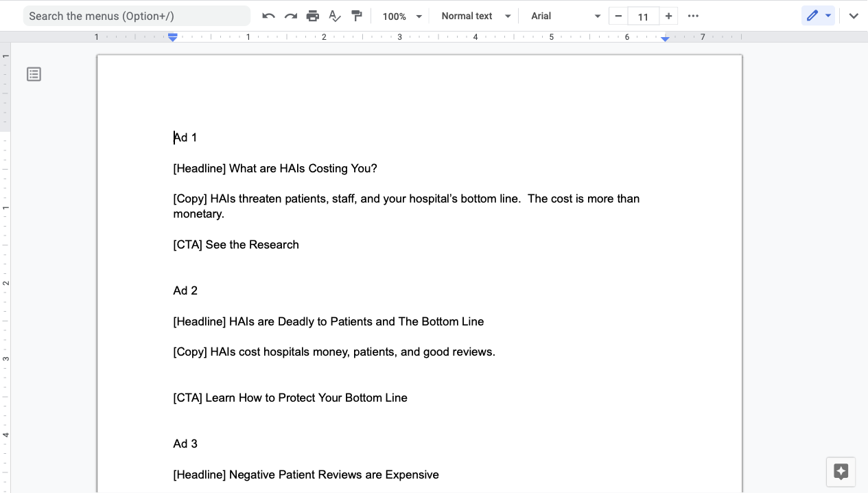
Task: Collapse the menus with chevron arrow
Action: click(854, 16)
